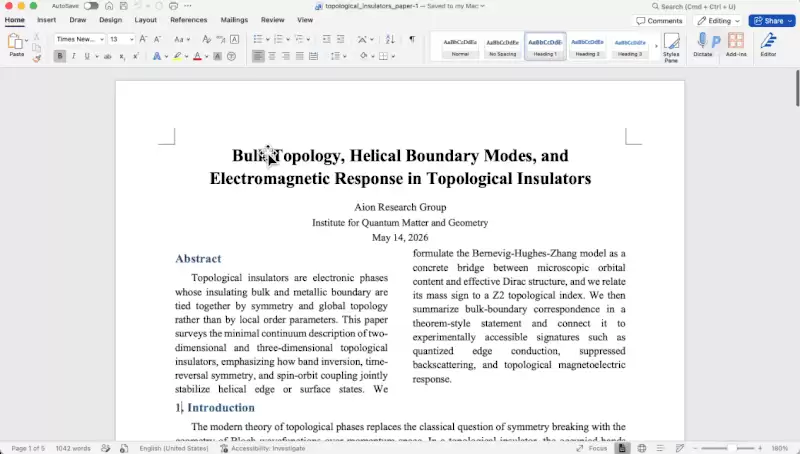This screenshot has width=800, height=454.
Task: Open the Change Case Aa dropdown
Action: coord(182,39)
